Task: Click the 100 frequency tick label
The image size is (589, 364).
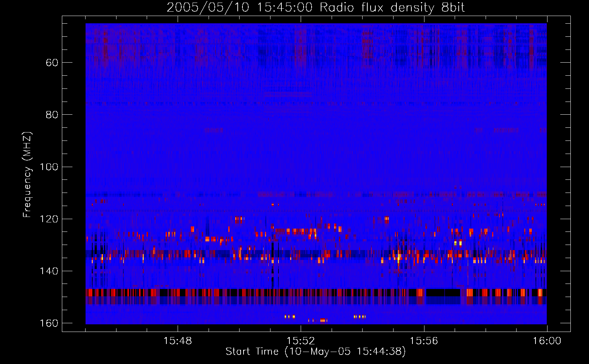Action: pos(49,167)
